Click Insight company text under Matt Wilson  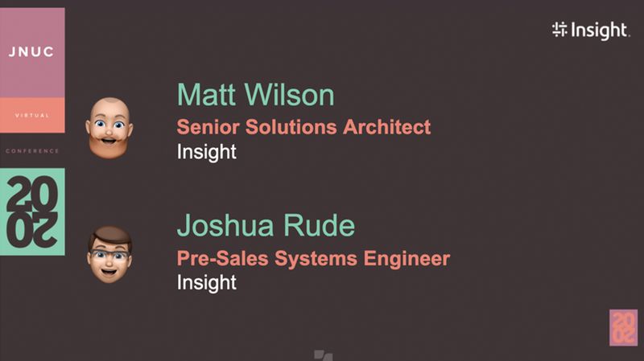pyautogui.click(x=207, y=152)
